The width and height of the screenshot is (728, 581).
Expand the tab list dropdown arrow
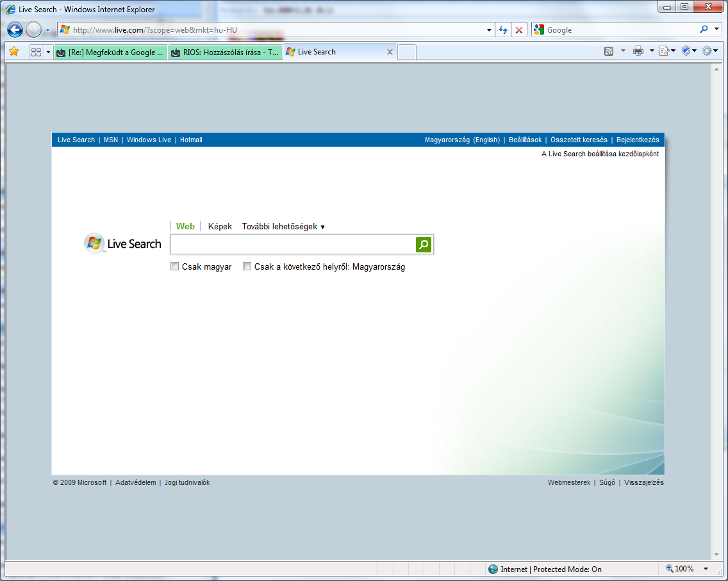(x=48, y=52)
